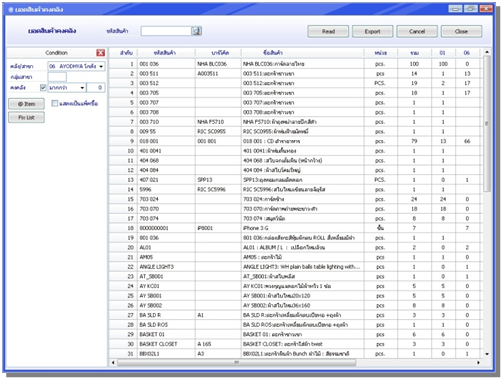
Task: Select the product code cell 009 55
Action: [x=166, y=131]
